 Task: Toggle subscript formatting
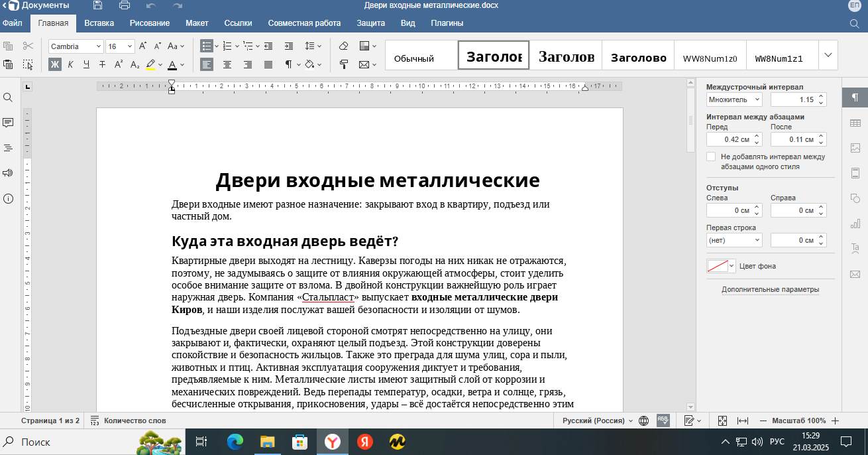click(135, 64)
